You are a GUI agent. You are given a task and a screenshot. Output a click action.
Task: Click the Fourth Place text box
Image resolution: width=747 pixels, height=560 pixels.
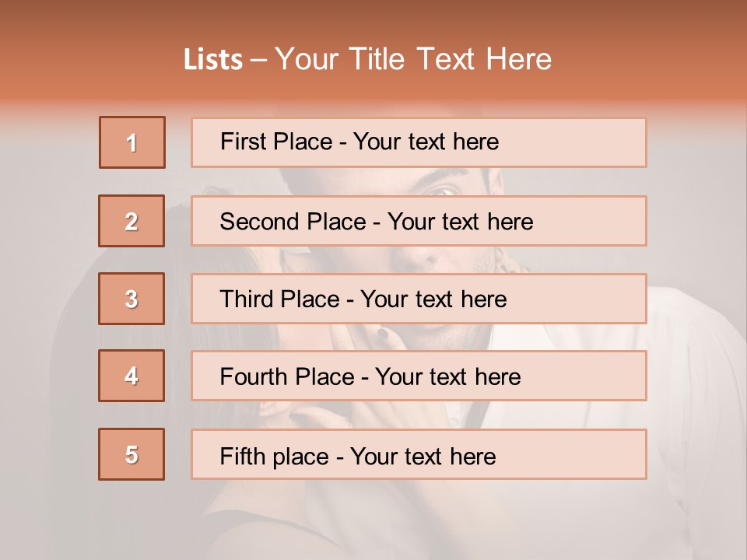pyautogui.click(x=419, y=376)
